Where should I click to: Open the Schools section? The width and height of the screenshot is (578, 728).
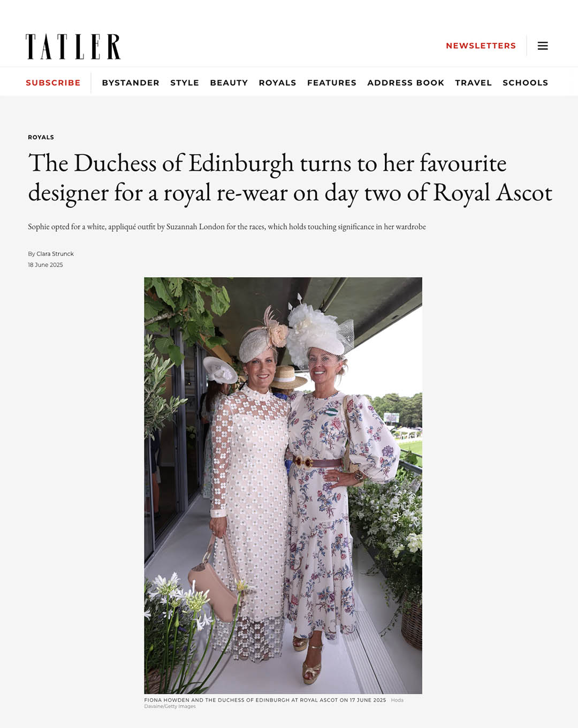click(x=525, y=83)
